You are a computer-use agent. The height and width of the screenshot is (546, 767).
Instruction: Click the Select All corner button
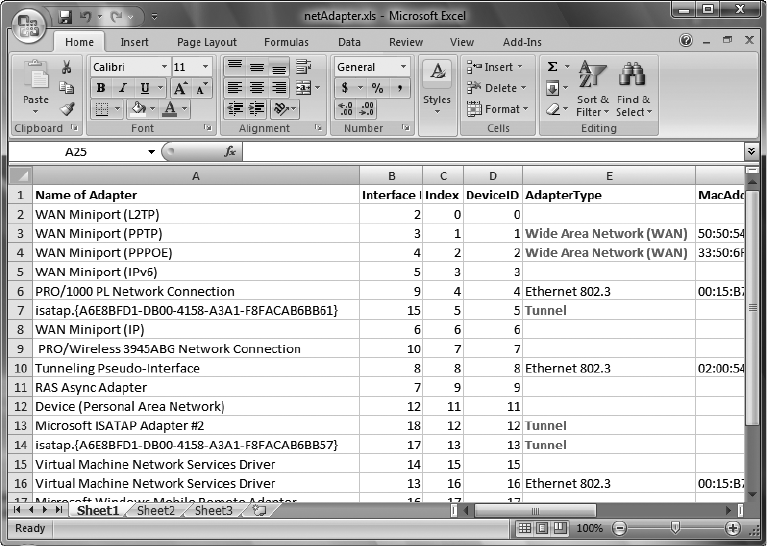coord(21,176)
